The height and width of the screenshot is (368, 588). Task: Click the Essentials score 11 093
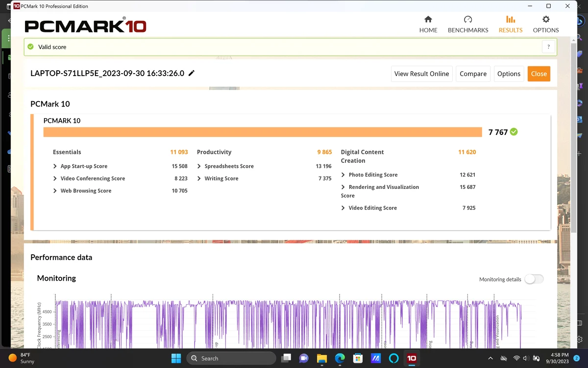(x=179, y=152)
